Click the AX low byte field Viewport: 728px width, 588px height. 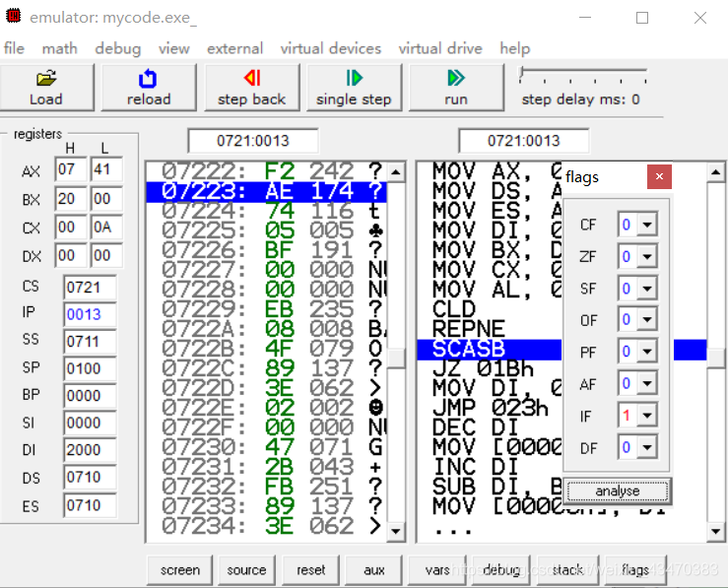(106, 169)
